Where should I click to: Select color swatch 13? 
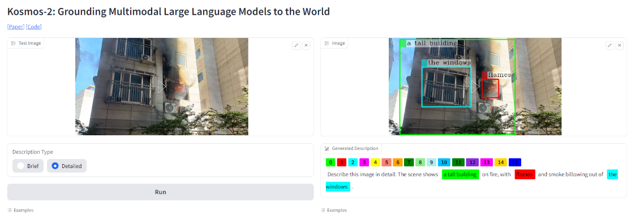(x=486, y=162)
